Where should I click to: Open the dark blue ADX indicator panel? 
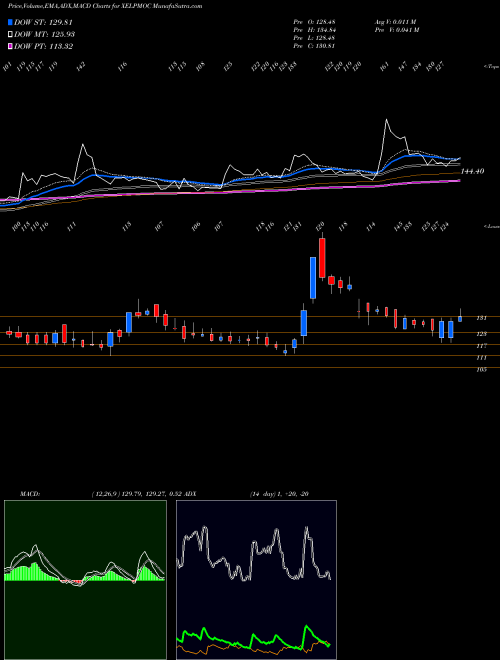point(256,580)
